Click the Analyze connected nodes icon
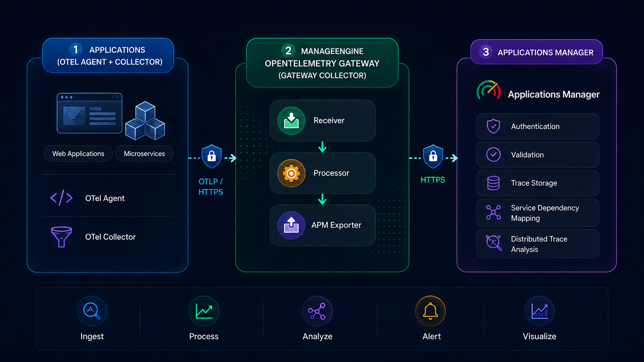 click(x=317, y=311)
